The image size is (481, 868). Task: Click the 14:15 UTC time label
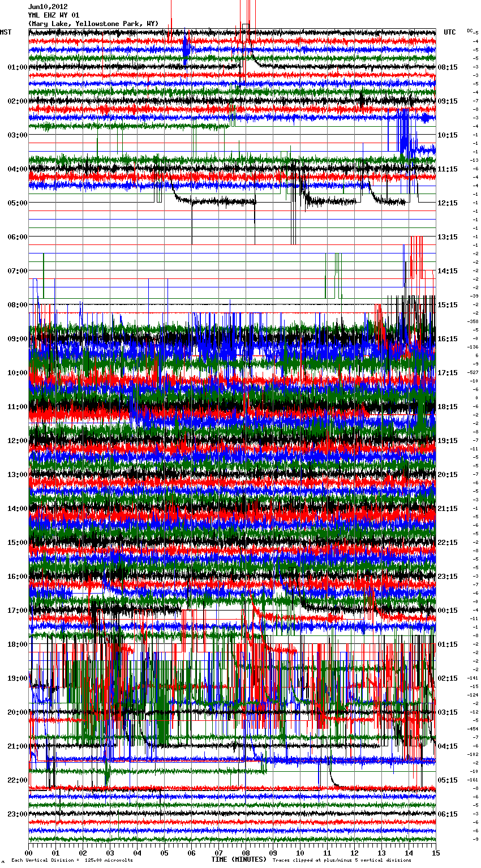pos(448,271)
